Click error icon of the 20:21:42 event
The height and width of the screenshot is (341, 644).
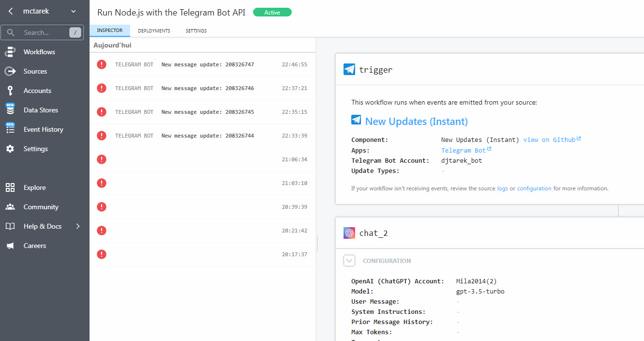(102, 231)
